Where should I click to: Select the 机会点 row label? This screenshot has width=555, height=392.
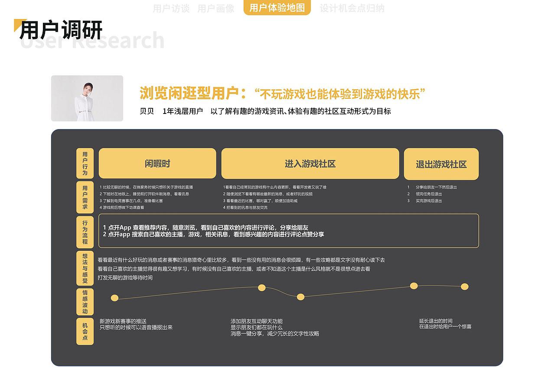pyautogui.click(x=85, y=331)
